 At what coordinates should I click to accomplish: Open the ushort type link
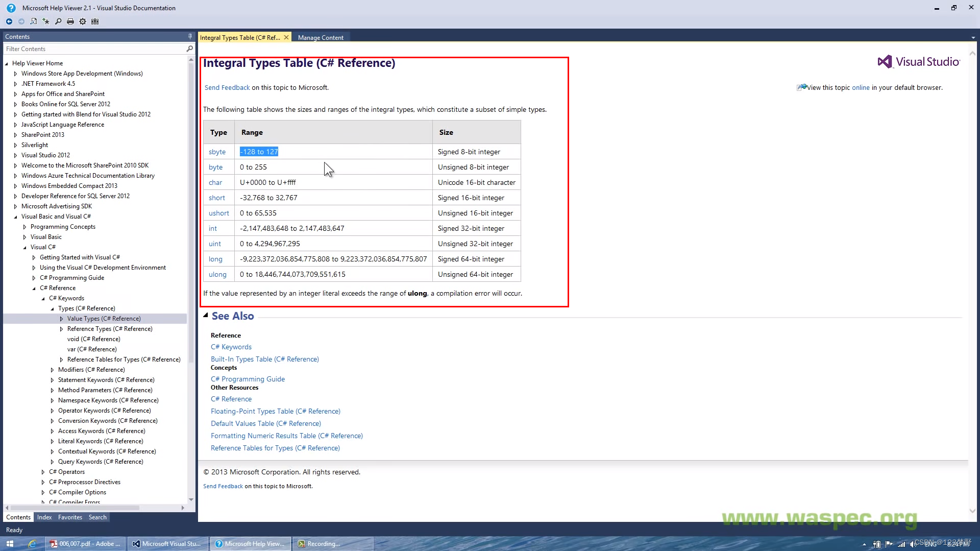pyautogui.click(x=219, y=213)
